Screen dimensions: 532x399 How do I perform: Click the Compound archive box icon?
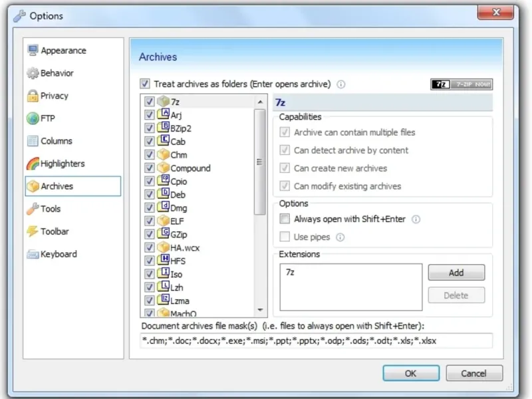(x=163, y=168)
